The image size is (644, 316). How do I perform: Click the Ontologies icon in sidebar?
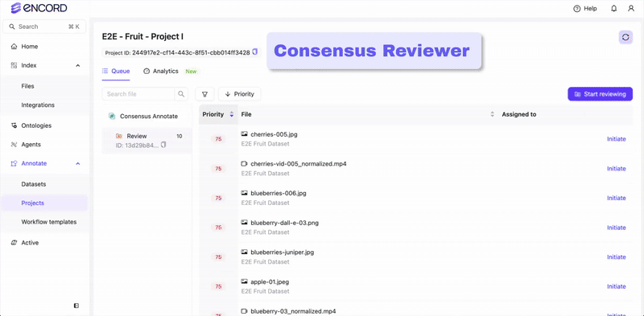pyautogui.click(x=14, y=125)
